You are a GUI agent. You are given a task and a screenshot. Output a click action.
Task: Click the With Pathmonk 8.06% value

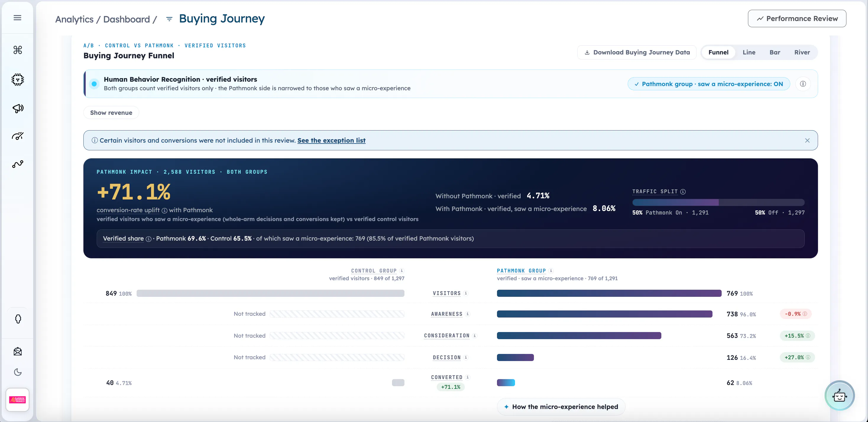(604, 208)
